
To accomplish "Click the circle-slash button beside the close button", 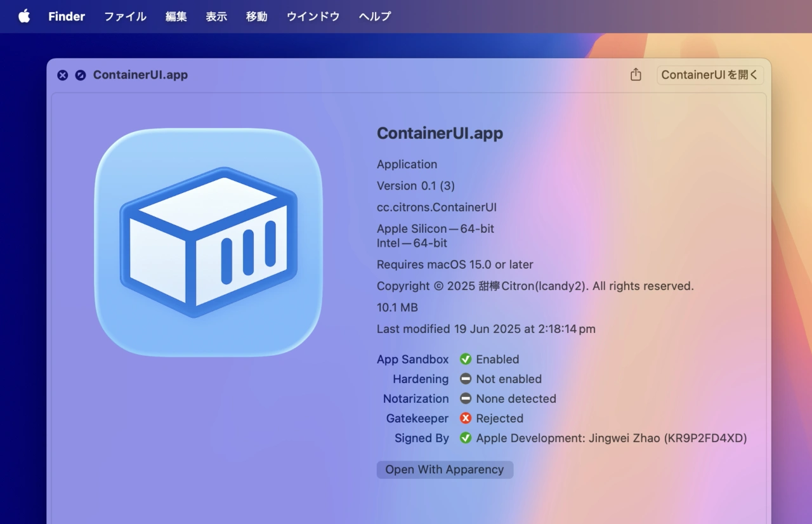I will 80,75.
